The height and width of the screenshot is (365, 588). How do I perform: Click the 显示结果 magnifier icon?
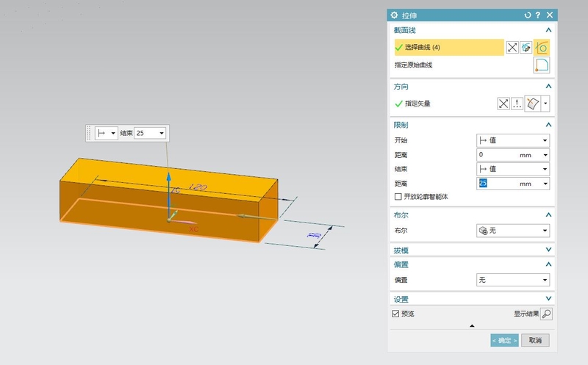pyautogui.click(x=546, y=314)
